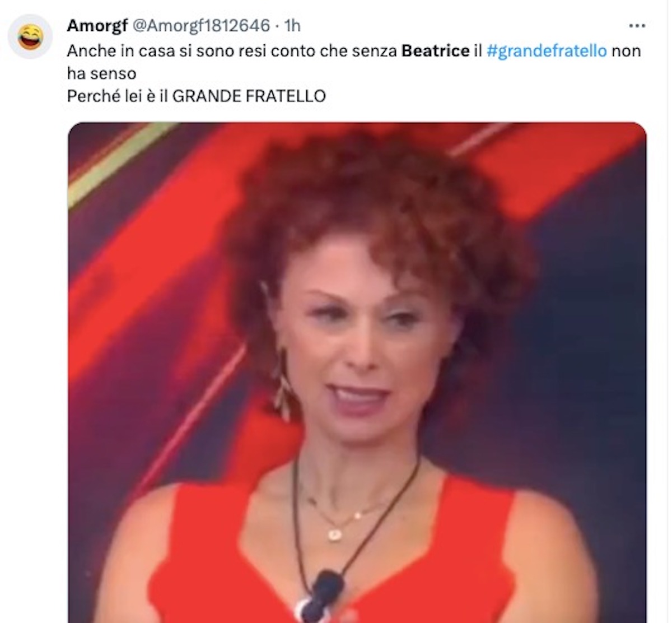Open the @Amorgf1812646 handle profile
Screen dimensions: 672x623
200,26
